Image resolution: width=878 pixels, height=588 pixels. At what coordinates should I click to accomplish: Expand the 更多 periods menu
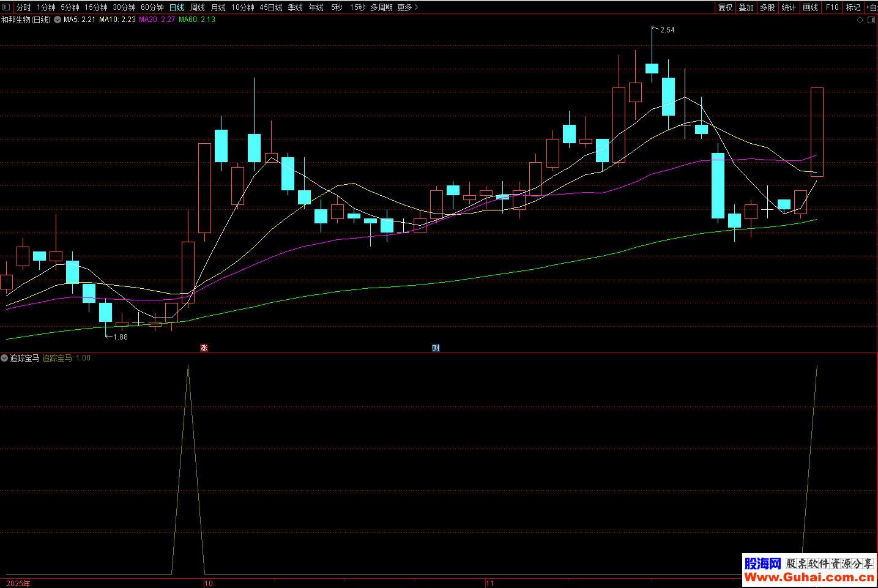coord(407,7)
